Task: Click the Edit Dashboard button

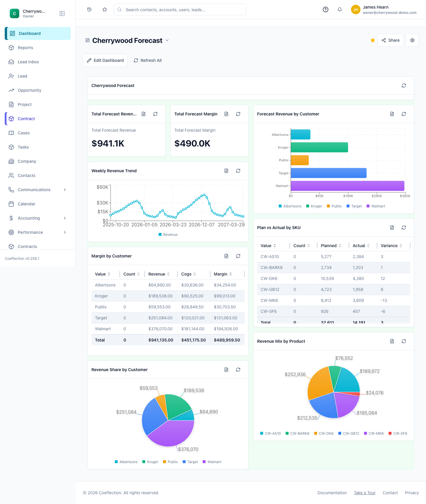Action: click(105, 60)
